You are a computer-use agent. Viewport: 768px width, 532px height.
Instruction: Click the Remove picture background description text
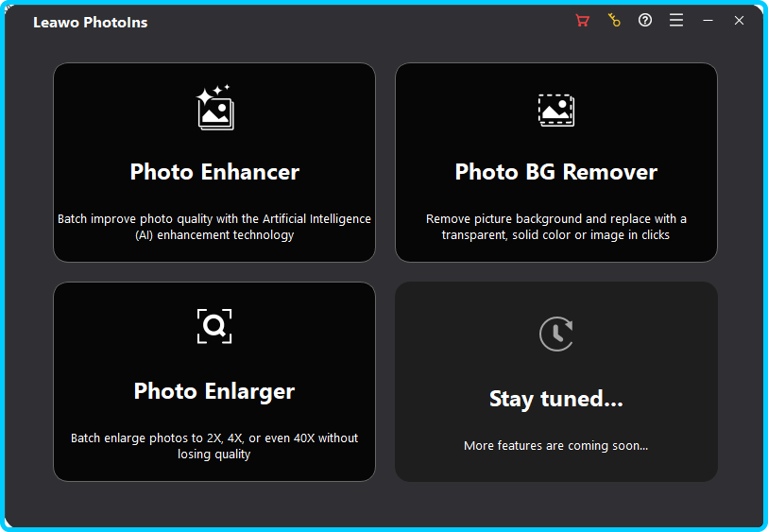click(555, 227)
